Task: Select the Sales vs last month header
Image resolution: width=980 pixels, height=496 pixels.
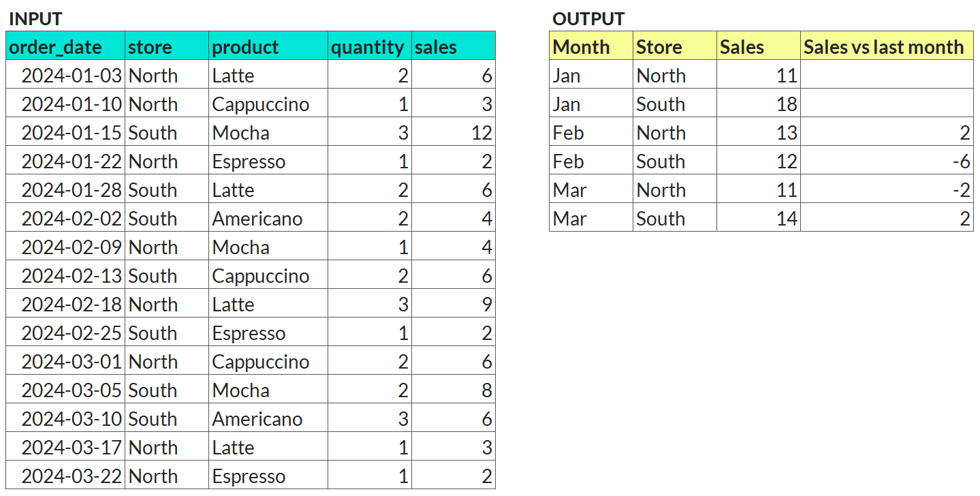Action: coord(887,46)
